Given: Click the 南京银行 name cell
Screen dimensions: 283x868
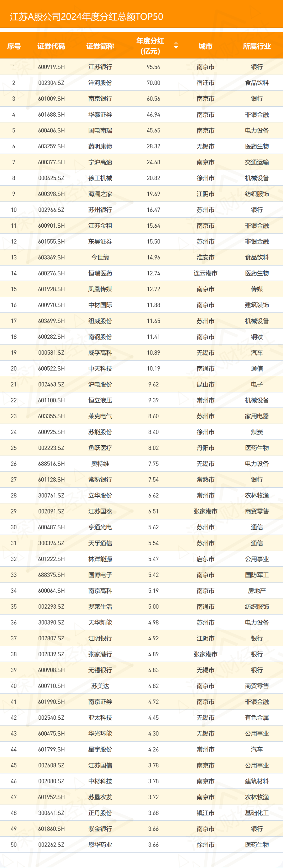Looking at the screenshot, I should click(100, 99).
